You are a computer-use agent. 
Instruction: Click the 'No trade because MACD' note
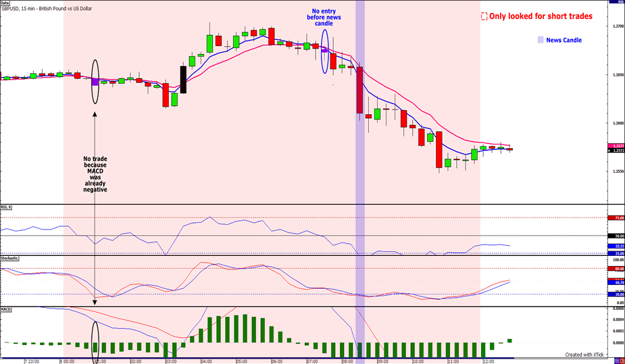95,174
